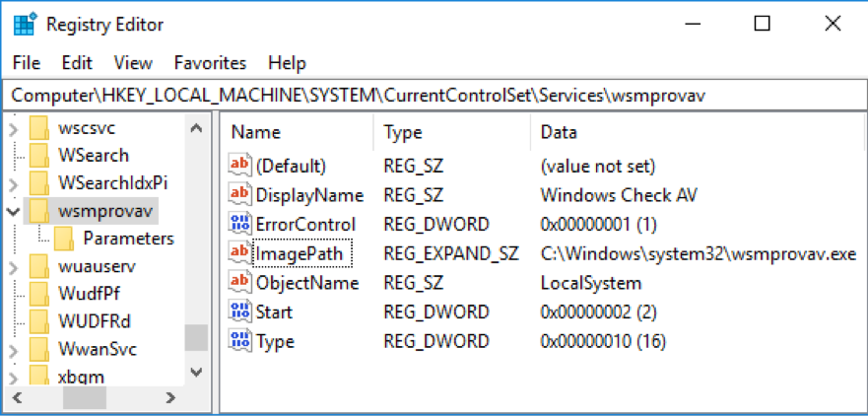Screen dimensions: 868x416
Task: Open the Edit menu
Action: (x=77, y=62)
